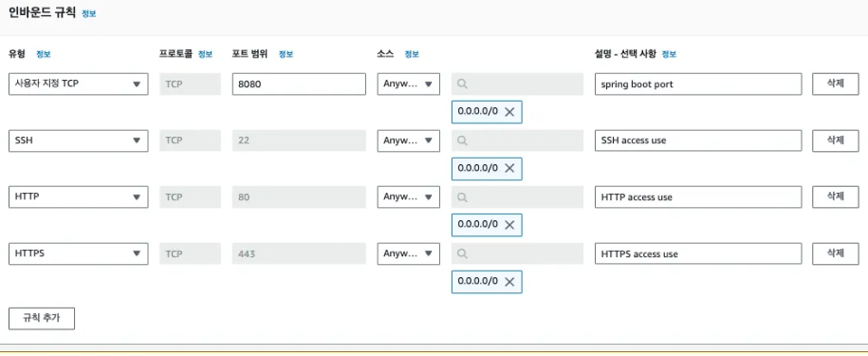Open the SSH type dropdown

point(79,141)
